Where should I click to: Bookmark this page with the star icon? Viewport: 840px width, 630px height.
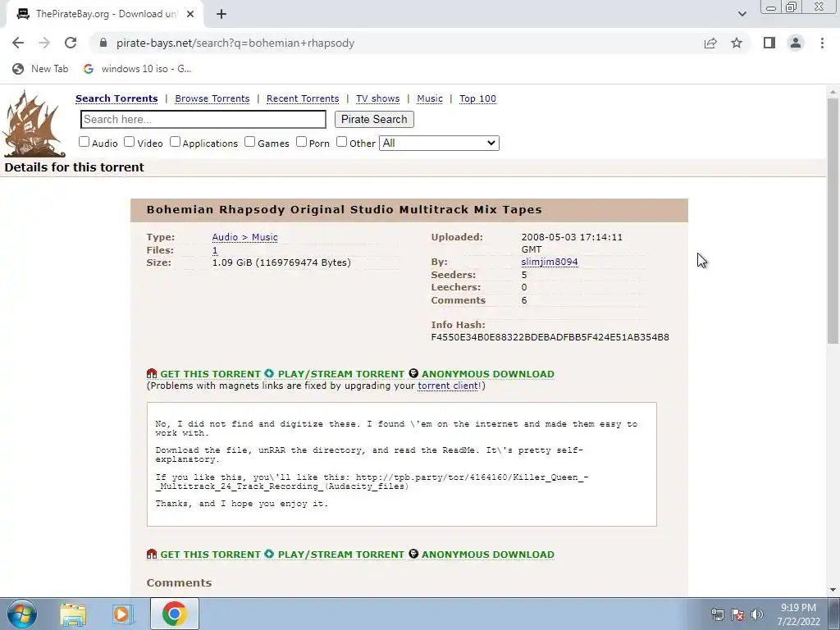click(737, 43)
